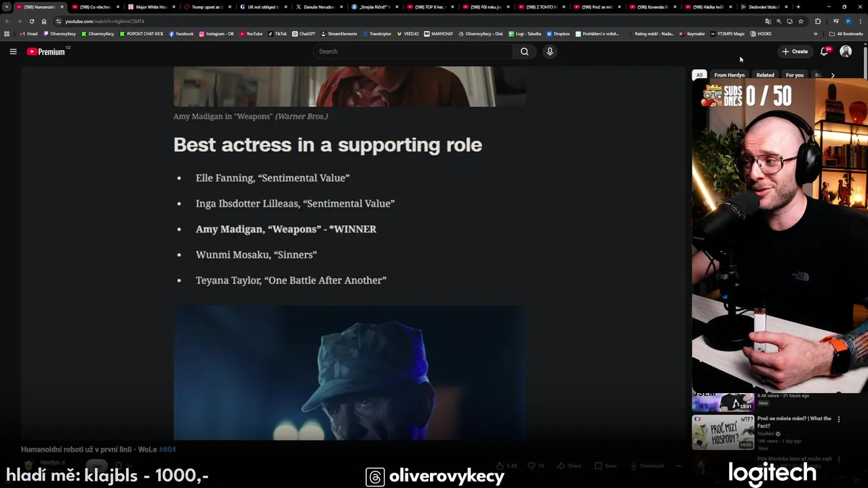Open POPOUT CHAT KICK bookmark
The width and height of the screenshot is (868, 488).
[142, 33]
